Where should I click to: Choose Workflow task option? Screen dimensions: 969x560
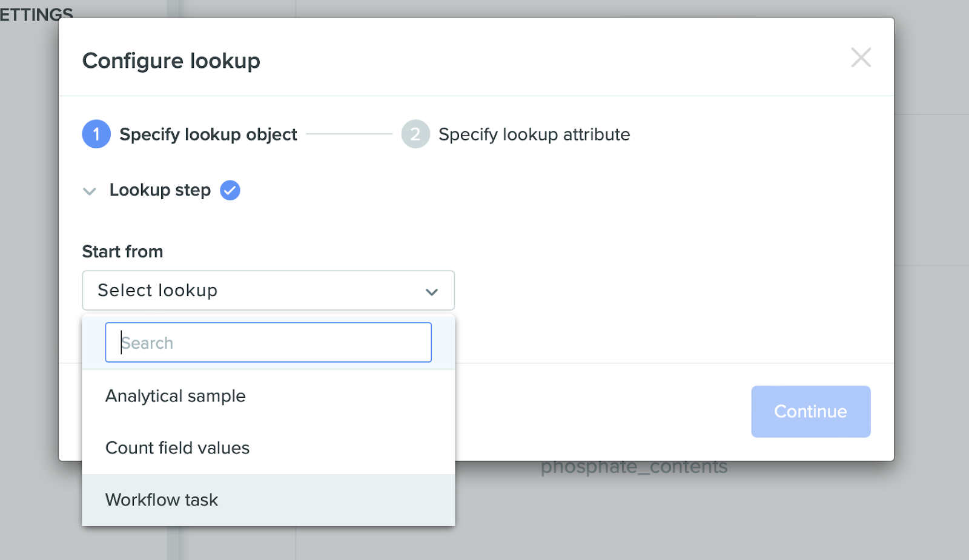tap(268, 500)
